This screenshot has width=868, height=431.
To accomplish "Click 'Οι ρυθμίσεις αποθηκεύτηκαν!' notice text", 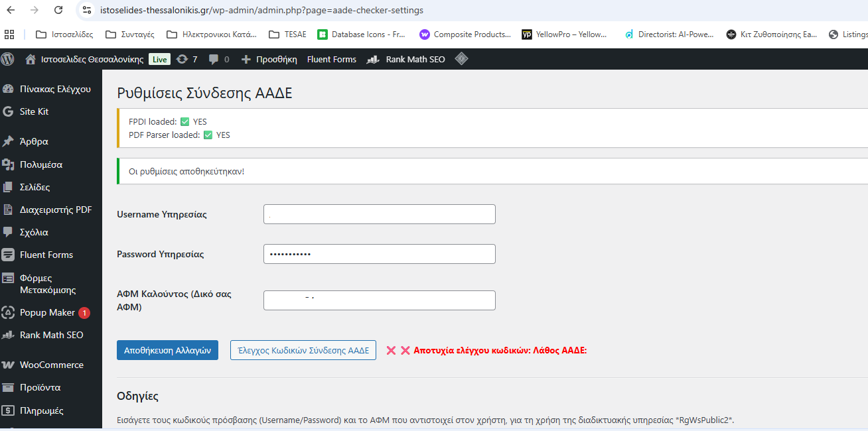I will click(x=186, y=172).
